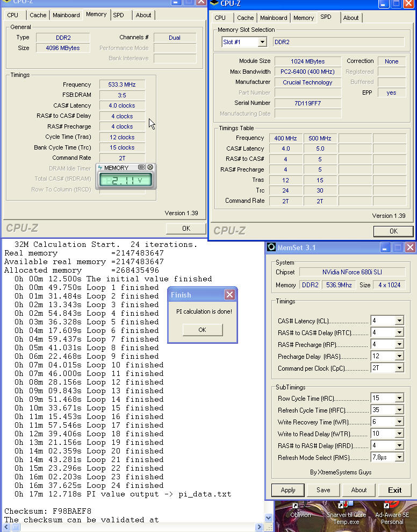The width and height of the screenshot is (417, 532).
Task: Minimize the MemSet 3.1 window
Action: click(384, 247)
